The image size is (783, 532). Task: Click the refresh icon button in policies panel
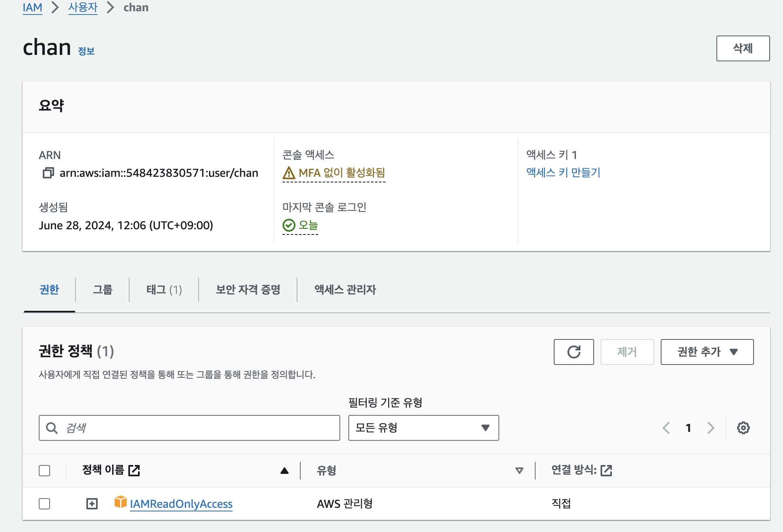[574, 352]
